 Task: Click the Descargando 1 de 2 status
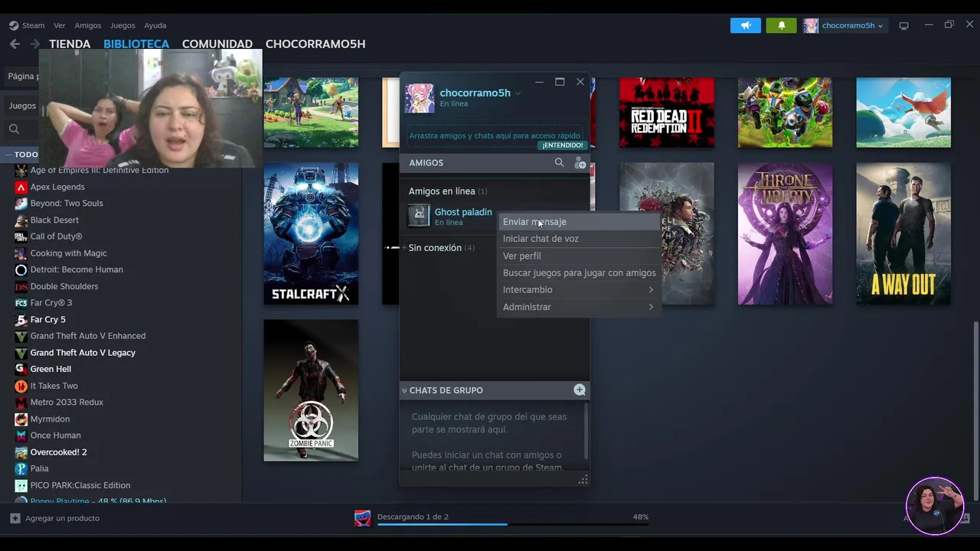pos(413,517)
